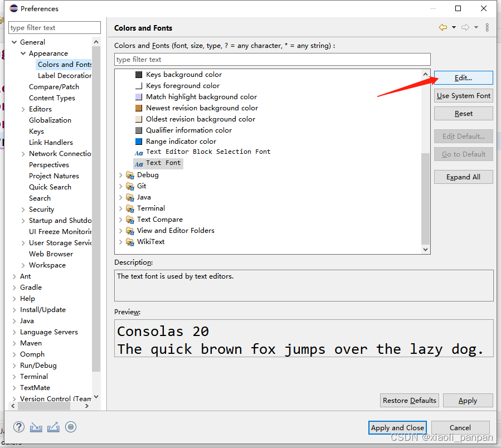Screen dimensions: 501x448
Task: Click the Text Compare folder icon
Action: pyautogui.click(x=130, y=220)
